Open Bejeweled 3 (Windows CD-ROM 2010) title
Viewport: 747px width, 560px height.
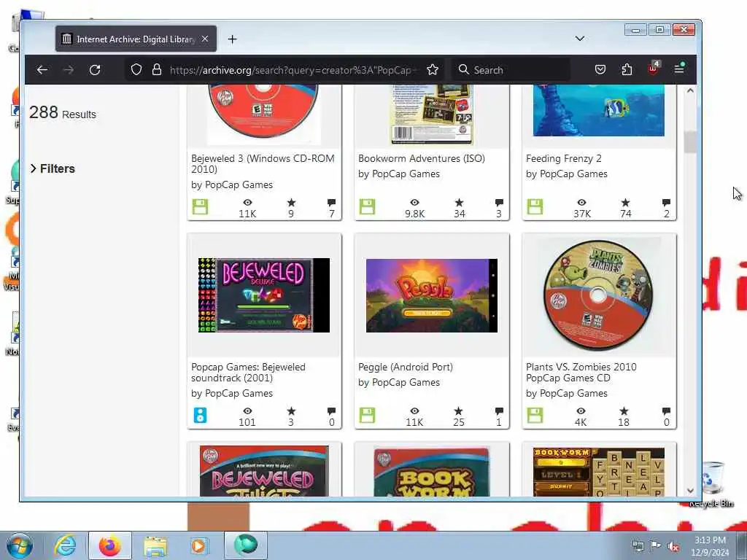tap(263, 164)
